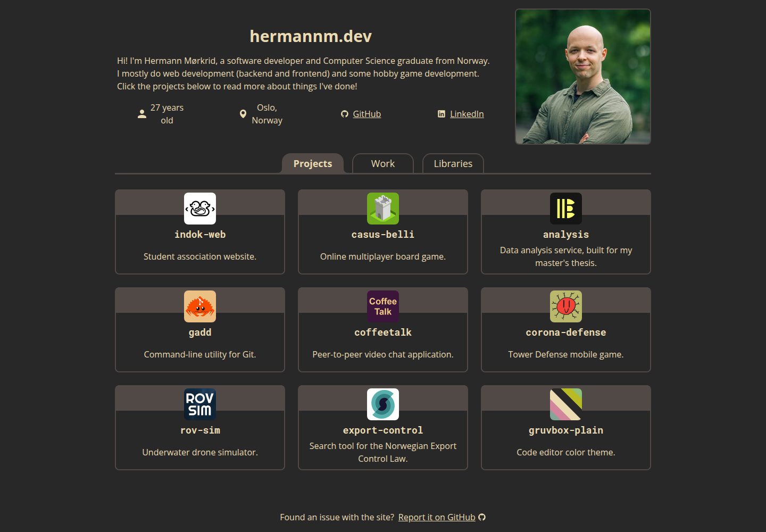Click the GitHub icon in the footer
This screenshot has height=532, width=766.
(x=482, y=517)
